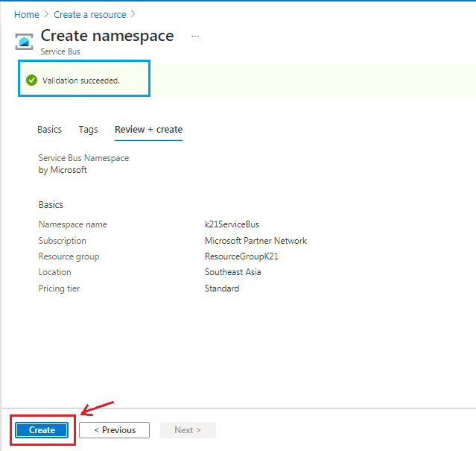Viewport: 476px width, 451px height.
Task: Click the Service Bus subtitle
Action: pyautogui.click(x=60, y=51)
